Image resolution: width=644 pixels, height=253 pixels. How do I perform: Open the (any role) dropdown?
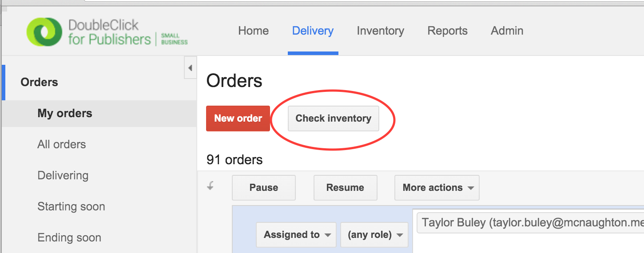pyautogui.click(x=374, y=235)
